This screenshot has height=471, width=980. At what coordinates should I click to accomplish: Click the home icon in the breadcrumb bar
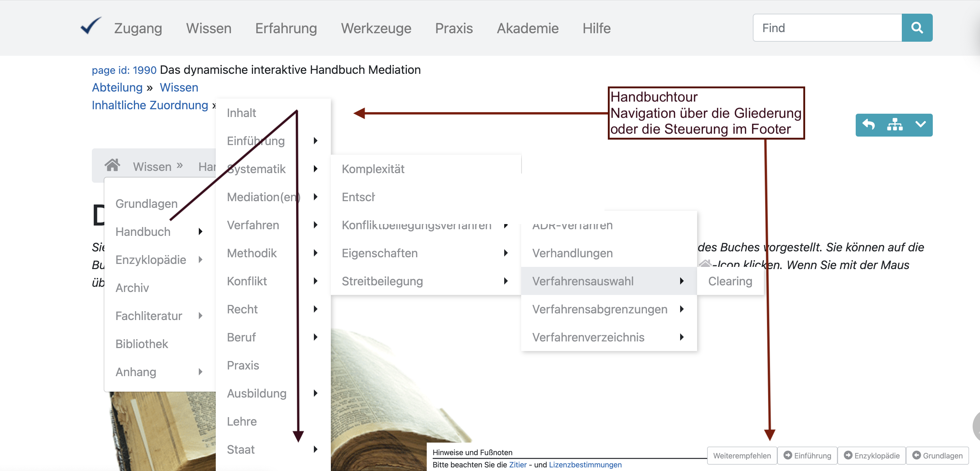pyautogui.click(x=112, y=165)
